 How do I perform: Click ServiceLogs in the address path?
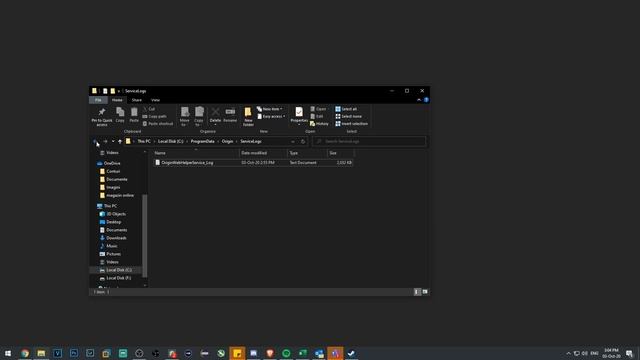click(251, 141)
